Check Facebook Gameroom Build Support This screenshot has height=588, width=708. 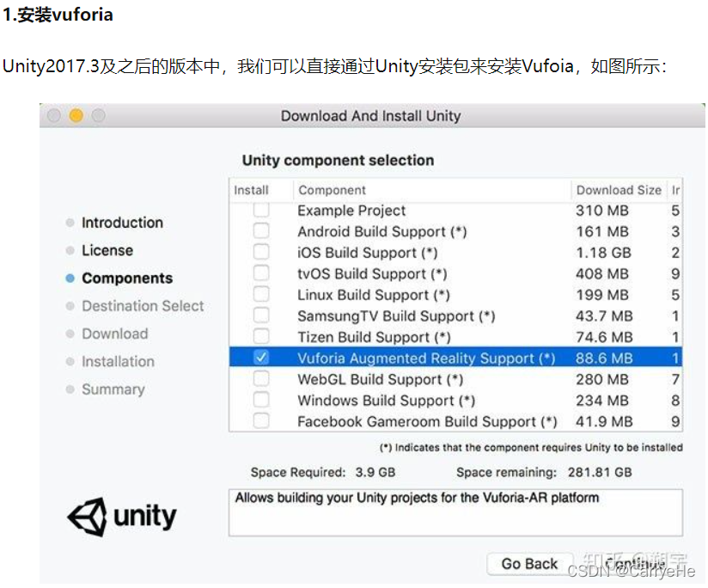pyautogui.click(x=261, y=420)
